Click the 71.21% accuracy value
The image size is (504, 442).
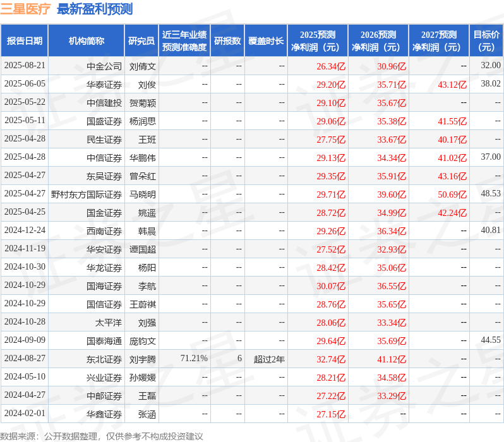(x=194, y=359)
